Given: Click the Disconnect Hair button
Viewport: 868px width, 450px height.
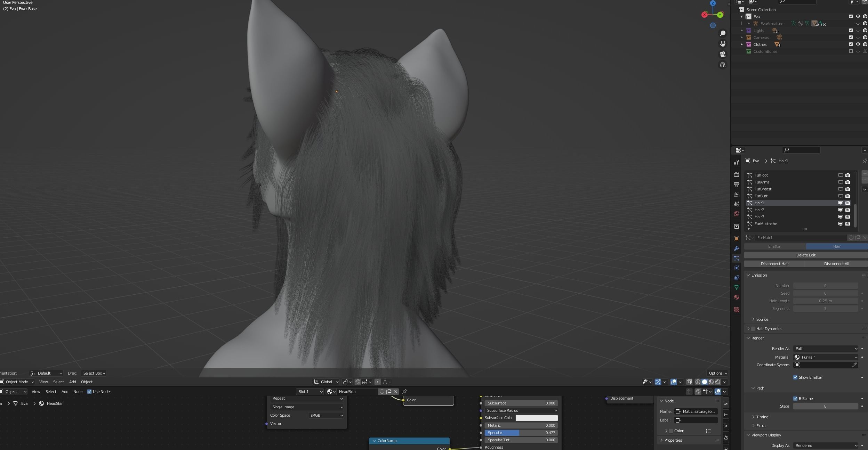Looking at the screenshot, I should point(775,264).
